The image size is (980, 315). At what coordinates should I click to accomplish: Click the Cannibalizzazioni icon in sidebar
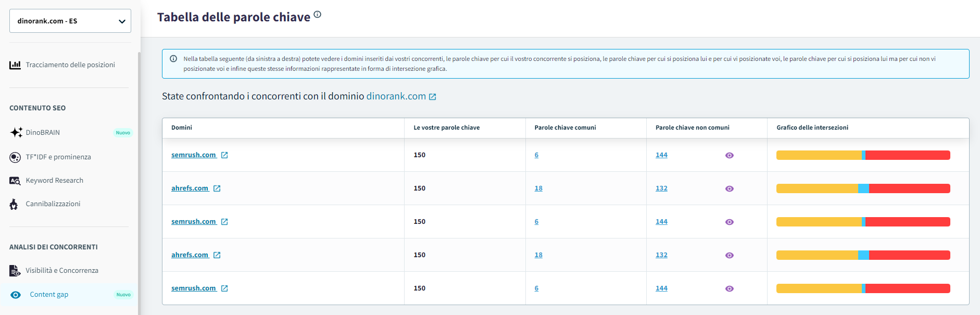click(x=14, y=204)
